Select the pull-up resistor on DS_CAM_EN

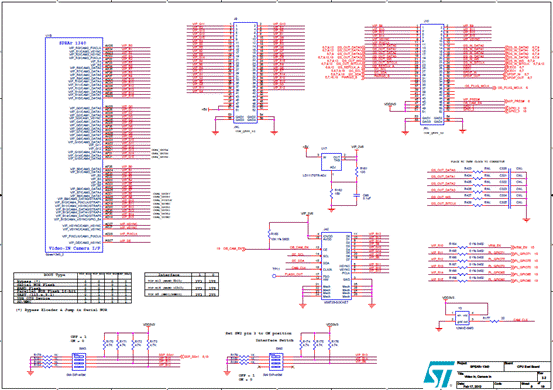269,235
